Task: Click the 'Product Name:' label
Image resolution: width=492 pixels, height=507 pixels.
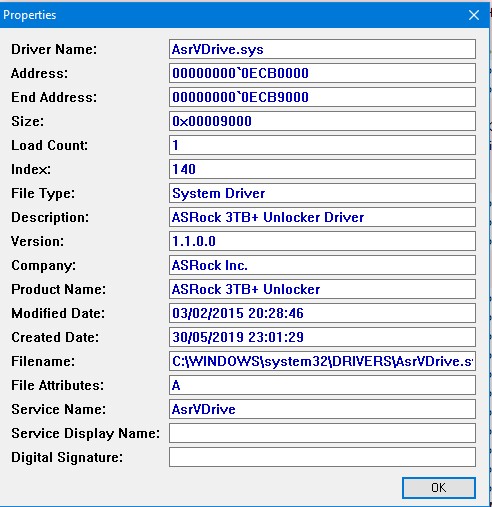Action: tap(58, 289)
